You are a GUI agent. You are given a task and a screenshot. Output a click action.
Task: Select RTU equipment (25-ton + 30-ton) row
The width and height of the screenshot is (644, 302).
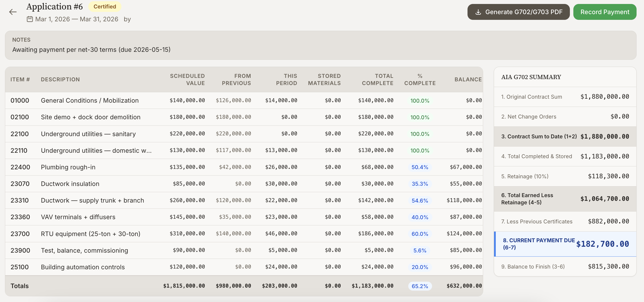coord(244,234)
